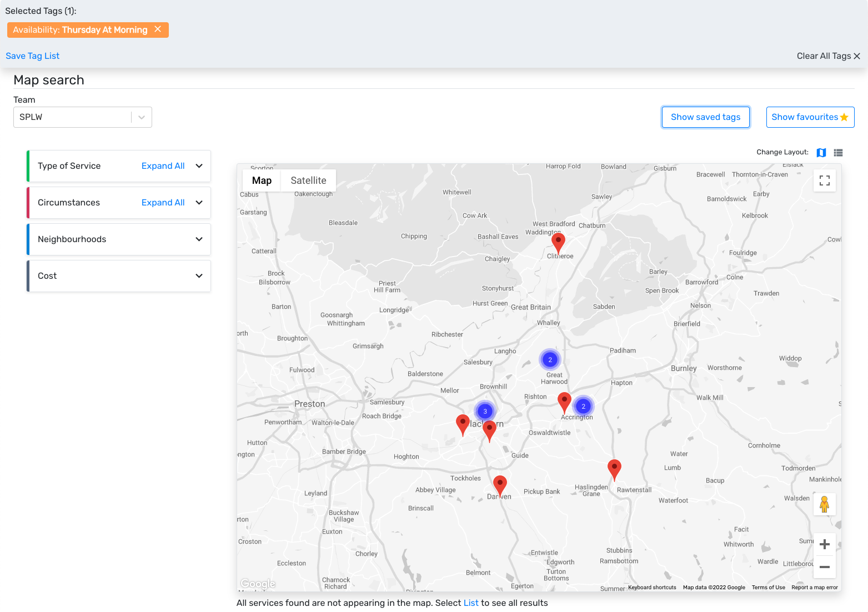Select the Map view tab
868x612 pixels.
pos(262,180)
